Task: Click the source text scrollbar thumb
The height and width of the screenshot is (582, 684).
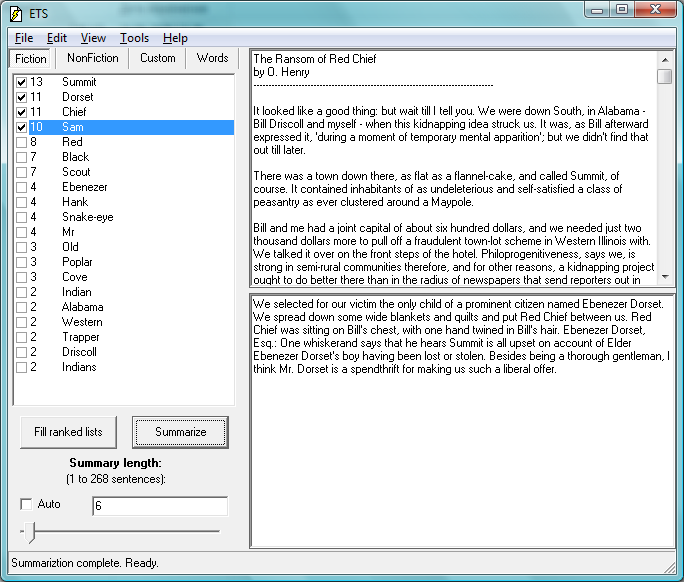Action: [x=665, y=76]
